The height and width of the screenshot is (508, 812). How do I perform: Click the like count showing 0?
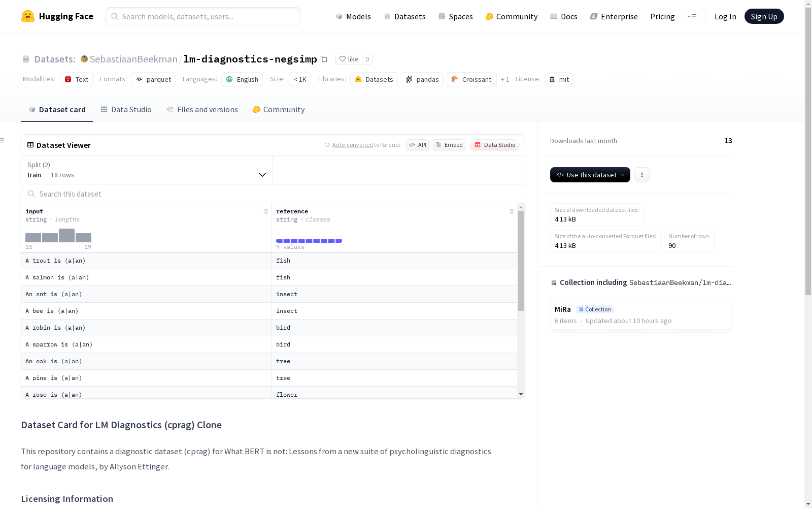[367, 59]
